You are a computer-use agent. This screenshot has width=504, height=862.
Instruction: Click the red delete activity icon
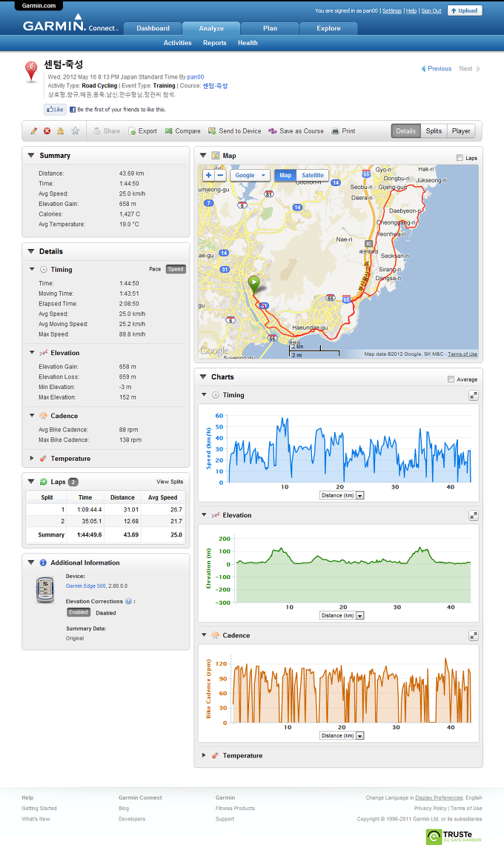(47, 131)
